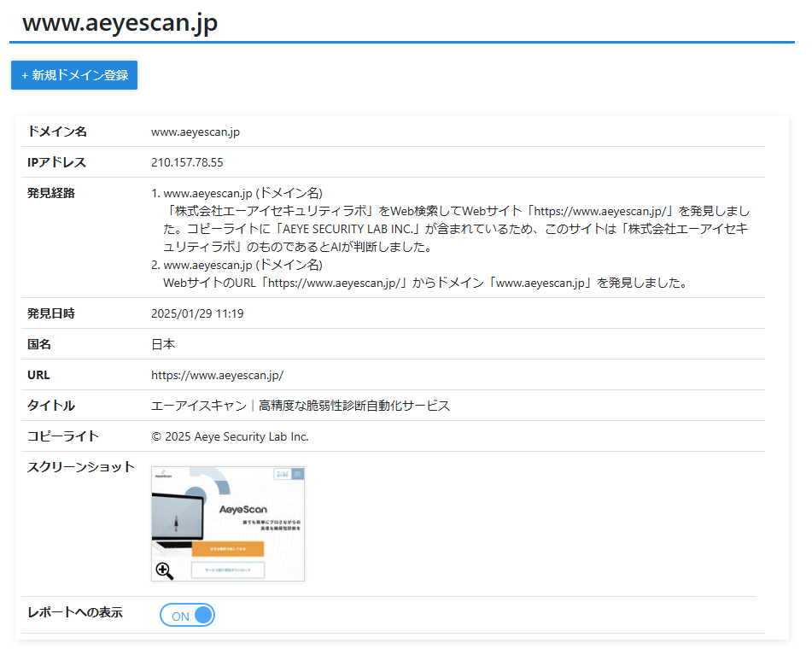
Task: Click the 国名 row label
Action: point(38,344)
